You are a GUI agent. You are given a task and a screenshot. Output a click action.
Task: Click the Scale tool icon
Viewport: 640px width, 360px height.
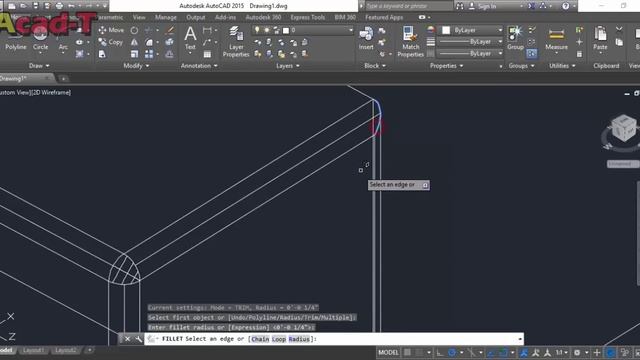click(134, 54)
